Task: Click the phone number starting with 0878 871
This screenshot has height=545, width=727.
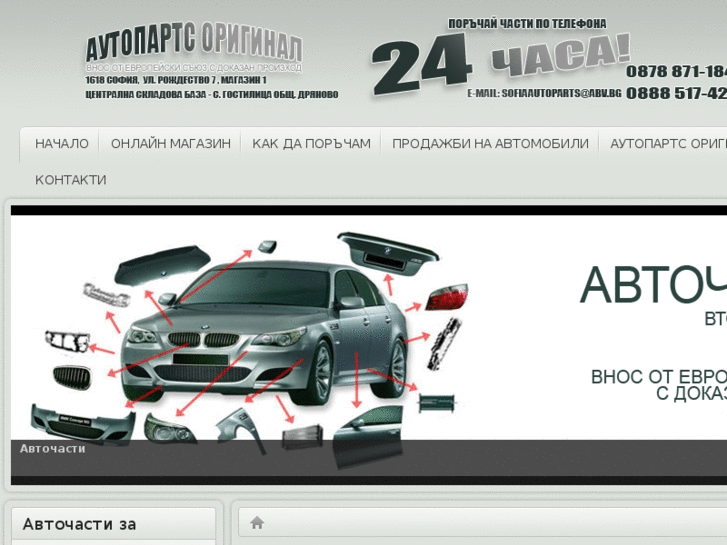Action: click(676, 71)
